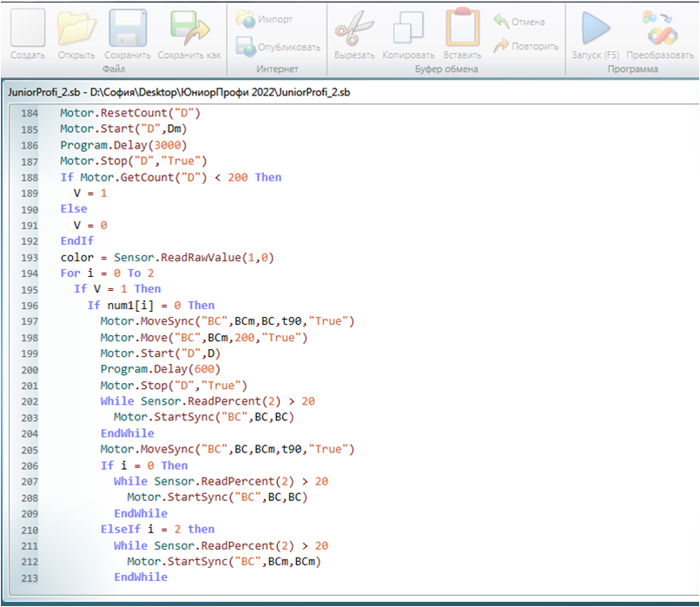Copy with the Копировать icon
This screenshot has width=700, height=607.
coord(408,28)
